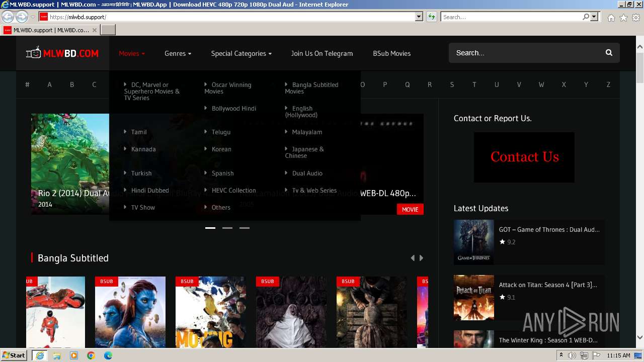The width and height of the screenshot is (644, 362).
Task: Click the next arrow in Bangla Subtitled
Action: coord(421,258)
